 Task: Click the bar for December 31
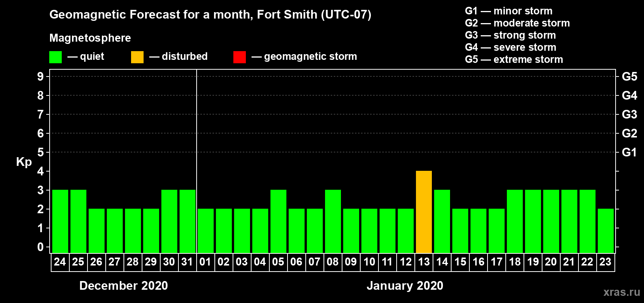(x=188, y=221)
